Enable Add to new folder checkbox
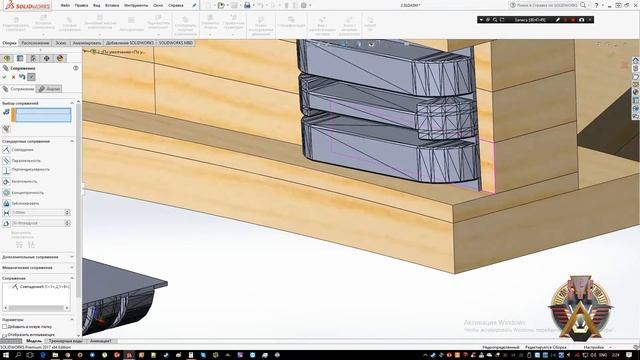640x360 pixels. coord(4,327)
